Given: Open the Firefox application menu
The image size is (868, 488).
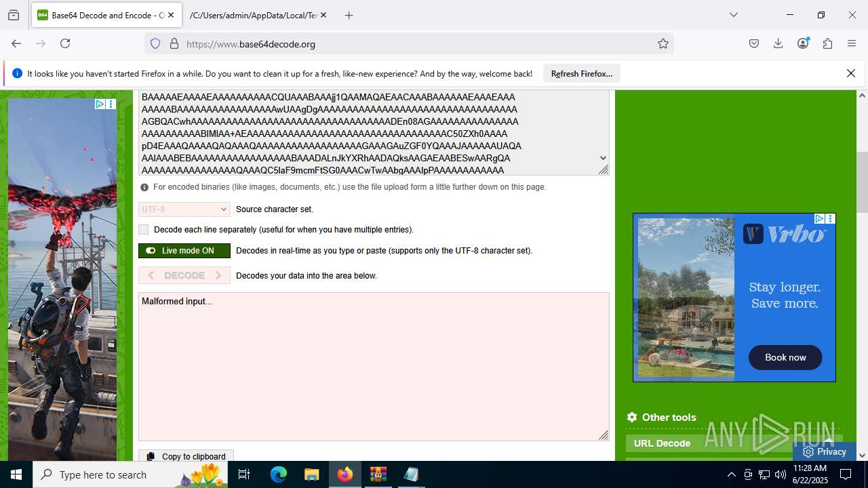Looking at the screenshot, I should coord(852,43).
